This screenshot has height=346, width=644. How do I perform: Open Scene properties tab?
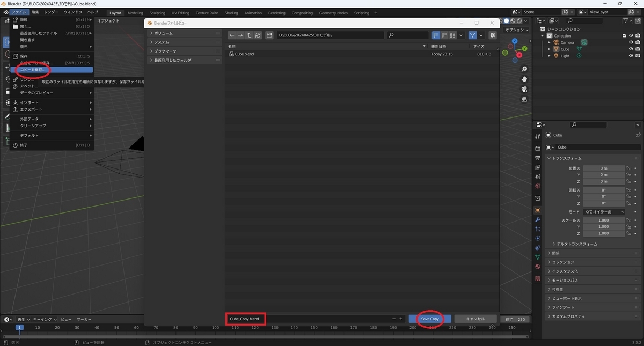click(538, 176)
